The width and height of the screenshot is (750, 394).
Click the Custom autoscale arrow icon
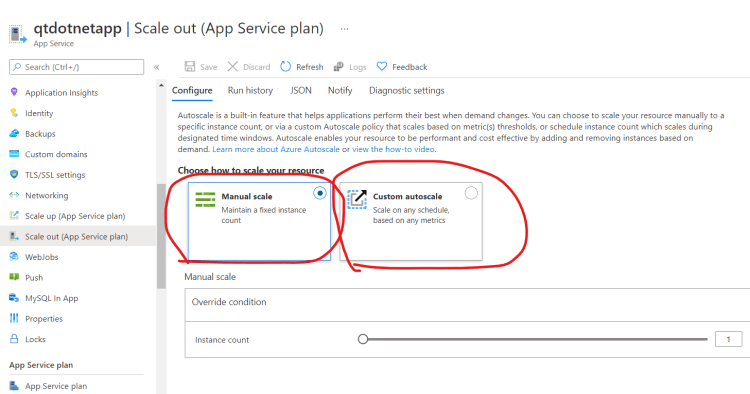point(357,199)
